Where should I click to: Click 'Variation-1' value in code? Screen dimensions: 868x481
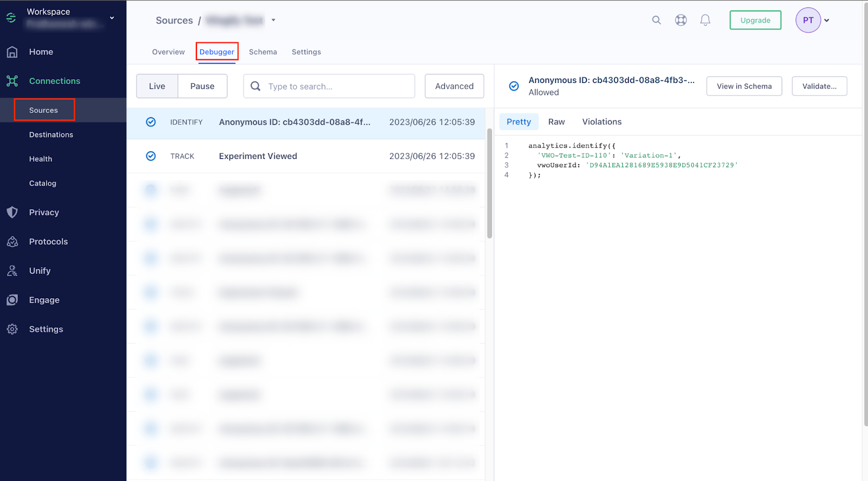click(x=648, y=155)
